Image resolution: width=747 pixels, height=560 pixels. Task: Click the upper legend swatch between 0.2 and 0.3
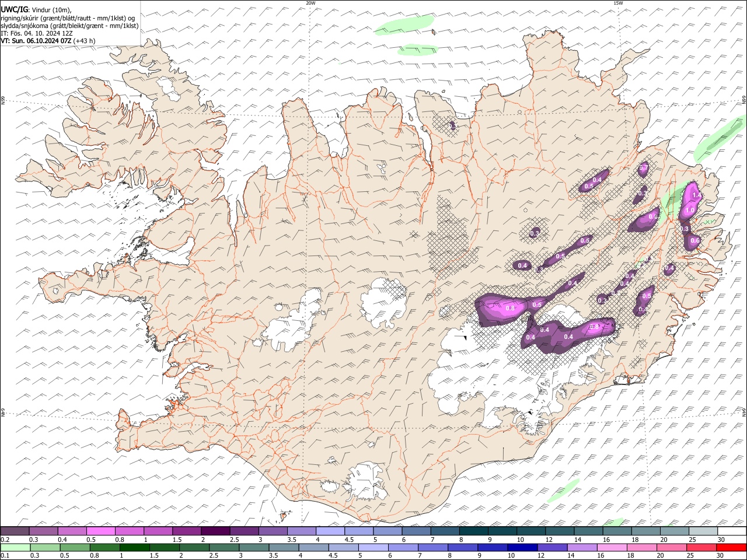click(x=15, y=531)
